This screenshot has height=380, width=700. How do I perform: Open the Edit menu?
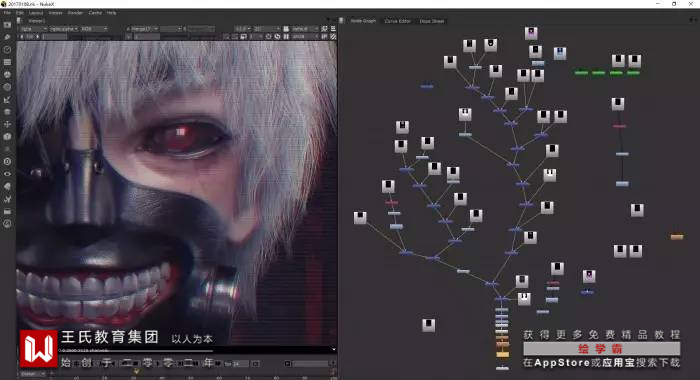pos(20,13)
